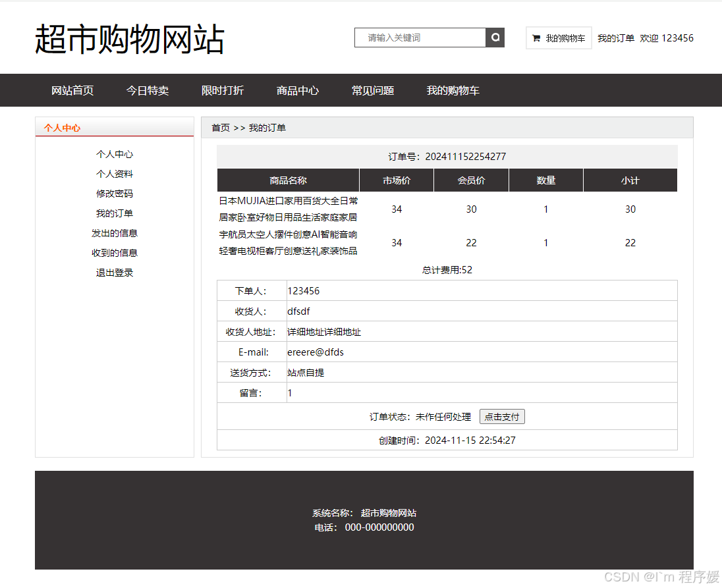The height and width of the screenshot is (588, 722).
Task: Click 退出登录 to log out
Action: click(115, 273)
